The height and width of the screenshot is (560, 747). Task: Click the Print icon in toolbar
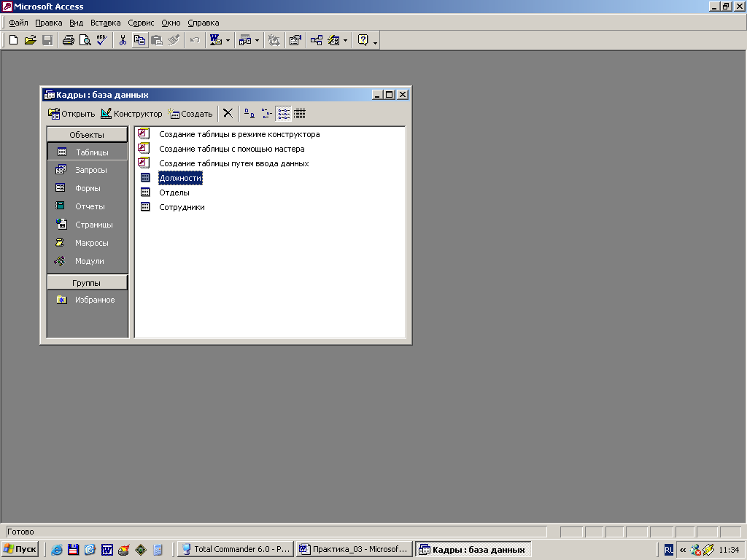(69, 40)
